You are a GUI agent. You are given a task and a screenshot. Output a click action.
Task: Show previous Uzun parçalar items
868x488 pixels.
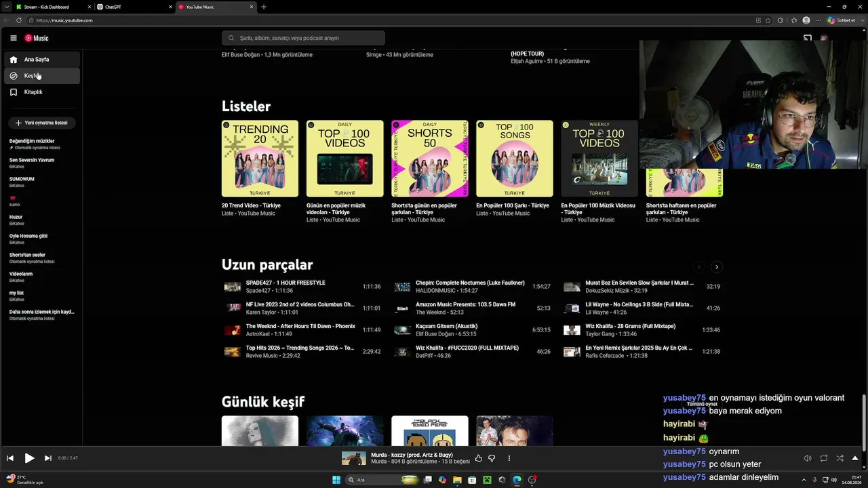(699, 267)
